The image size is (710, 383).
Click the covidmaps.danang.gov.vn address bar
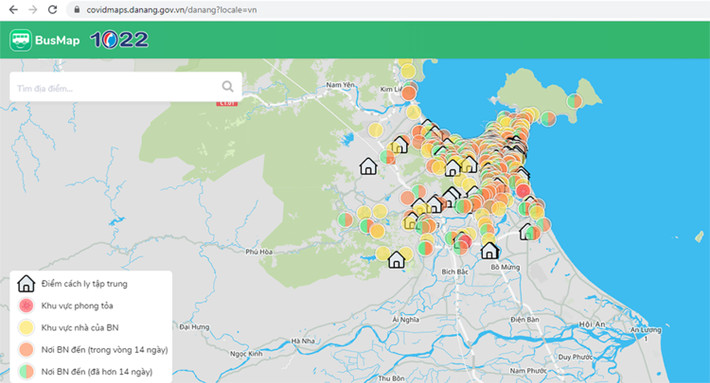389,10
